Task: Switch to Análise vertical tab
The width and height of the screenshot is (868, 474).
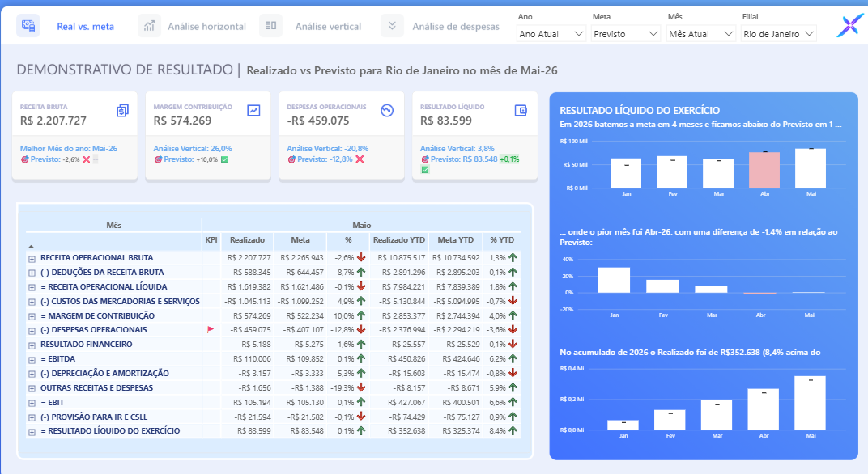Action: (x=328, y=26)
